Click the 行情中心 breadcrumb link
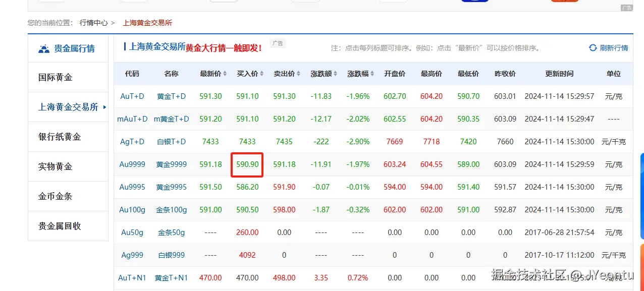Screen dimensions: 644x291 [94, 23]
